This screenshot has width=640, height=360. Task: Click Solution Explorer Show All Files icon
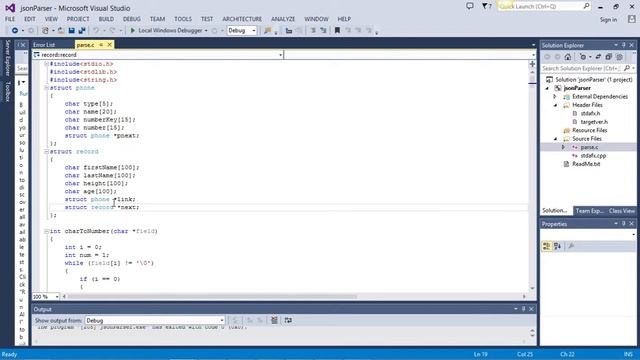point(619,57)
